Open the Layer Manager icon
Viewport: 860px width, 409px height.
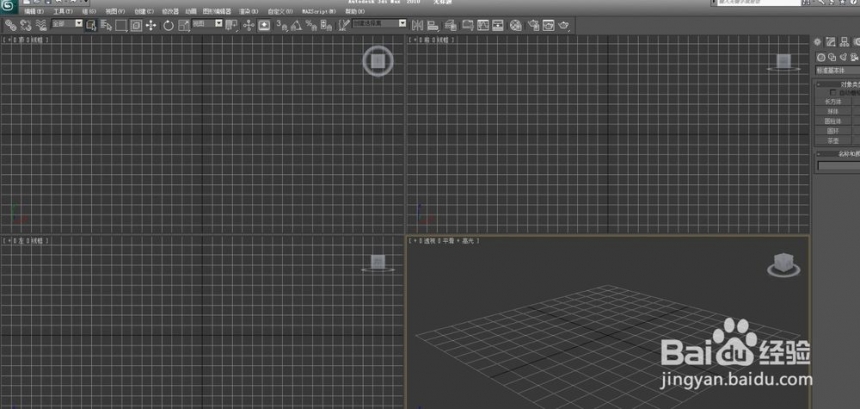click(451, 25)
